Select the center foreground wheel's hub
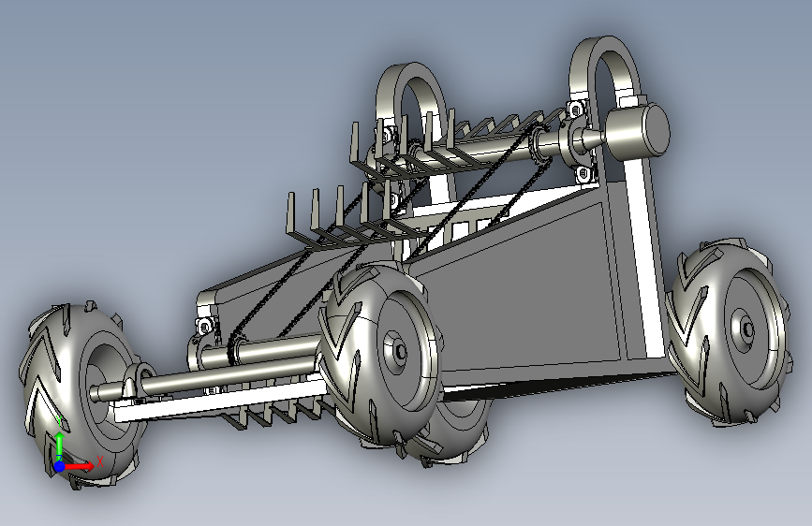 point(400,352)
